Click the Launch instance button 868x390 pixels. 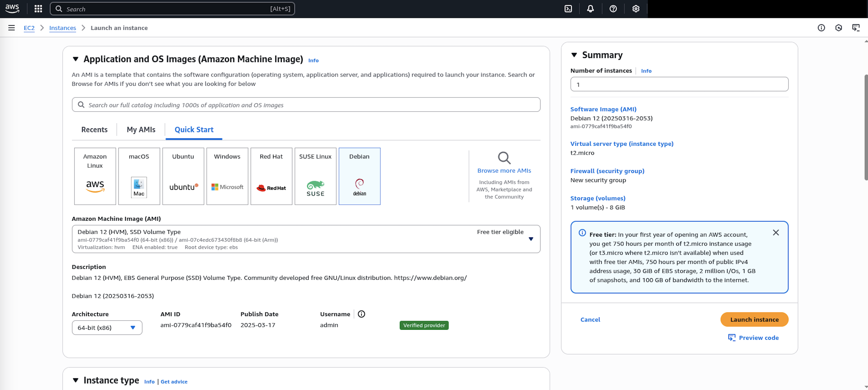point(754,319)
